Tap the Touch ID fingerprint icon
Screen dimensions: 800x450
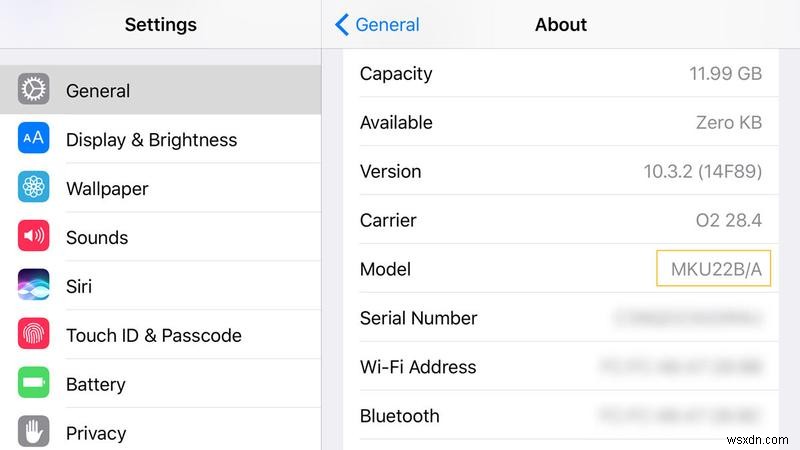[33, 335]
